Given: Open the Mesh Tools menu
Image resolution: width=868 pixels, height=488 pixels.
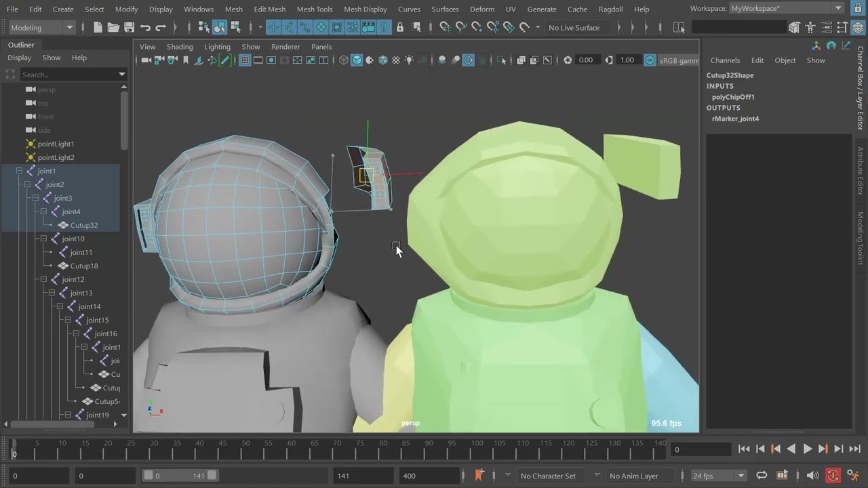Looking at the screenshot, I should pos(315,9).
